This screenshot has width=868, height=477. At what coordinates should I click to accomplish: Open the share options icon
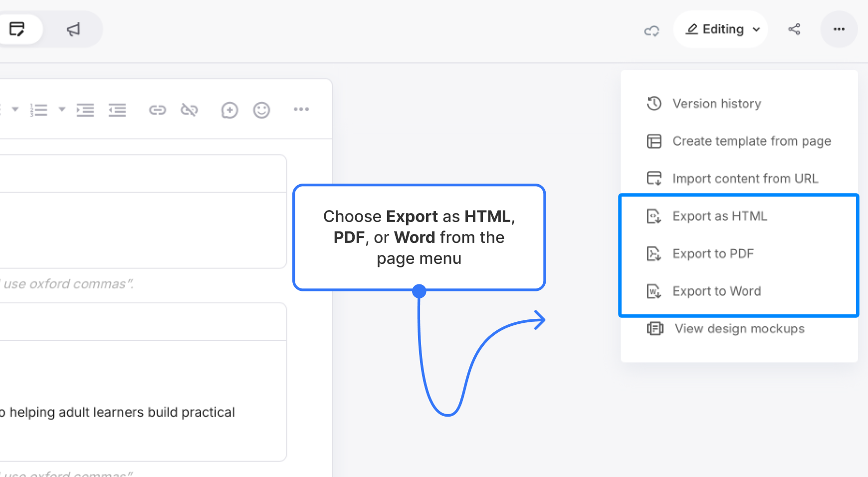pos(794,29)
